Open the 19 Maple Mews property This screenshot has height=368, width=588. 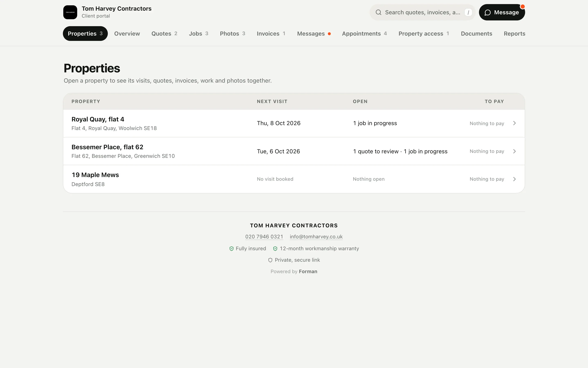294,179
